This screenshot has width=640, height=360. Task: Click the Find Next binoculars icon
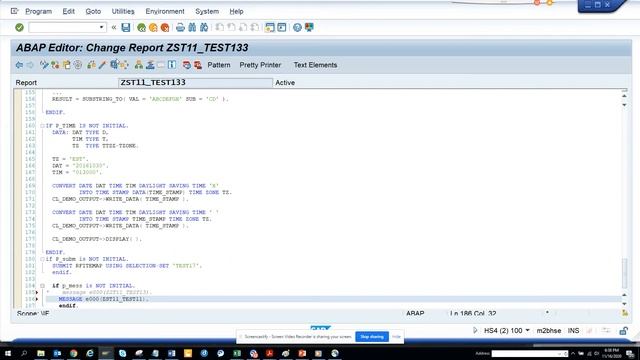click(x=204, y=27)
